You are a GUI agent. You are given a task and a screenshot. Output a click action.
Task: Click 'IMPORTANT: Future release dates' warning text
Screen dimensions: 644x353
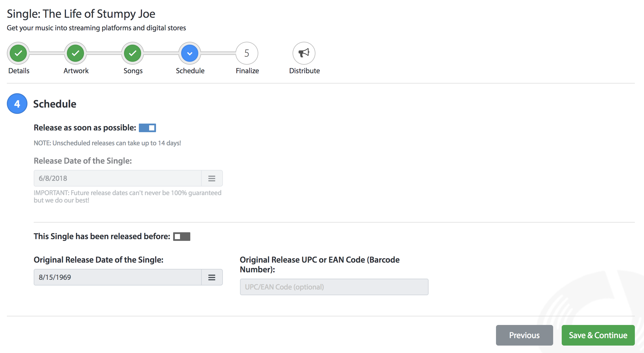click(128, 197)
